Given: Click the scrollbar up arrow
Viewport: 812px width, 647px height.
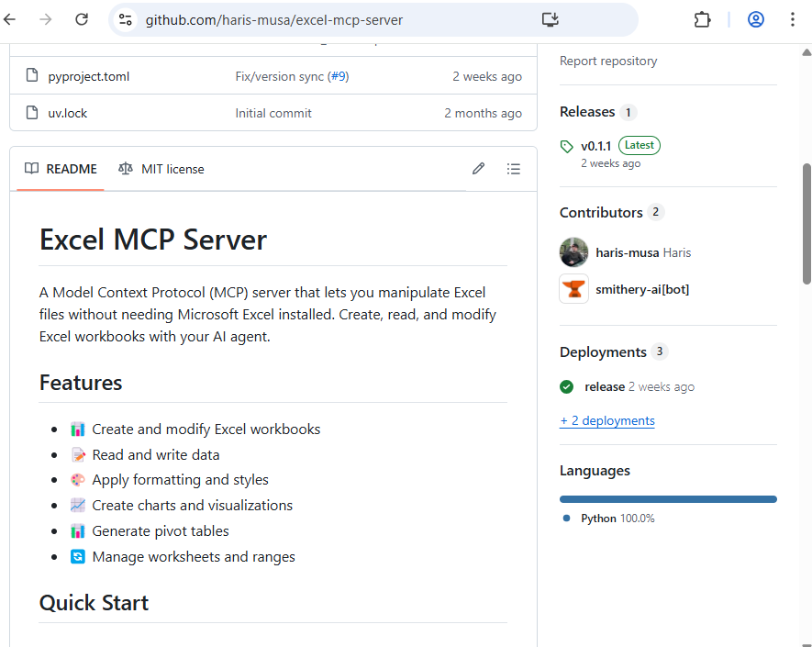Looking at the screenshot, I should [806, 52].
